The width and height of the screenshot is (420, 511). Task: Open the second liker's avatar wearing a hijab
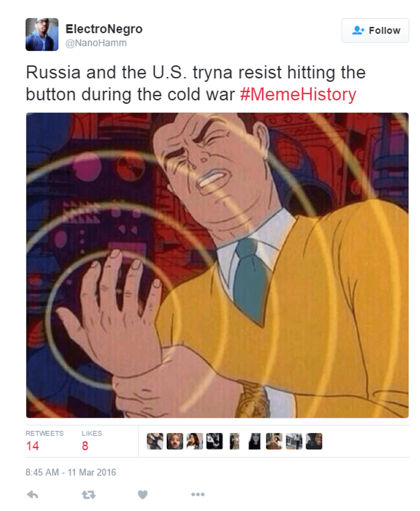pyautogui.click(x=175, y=441)
